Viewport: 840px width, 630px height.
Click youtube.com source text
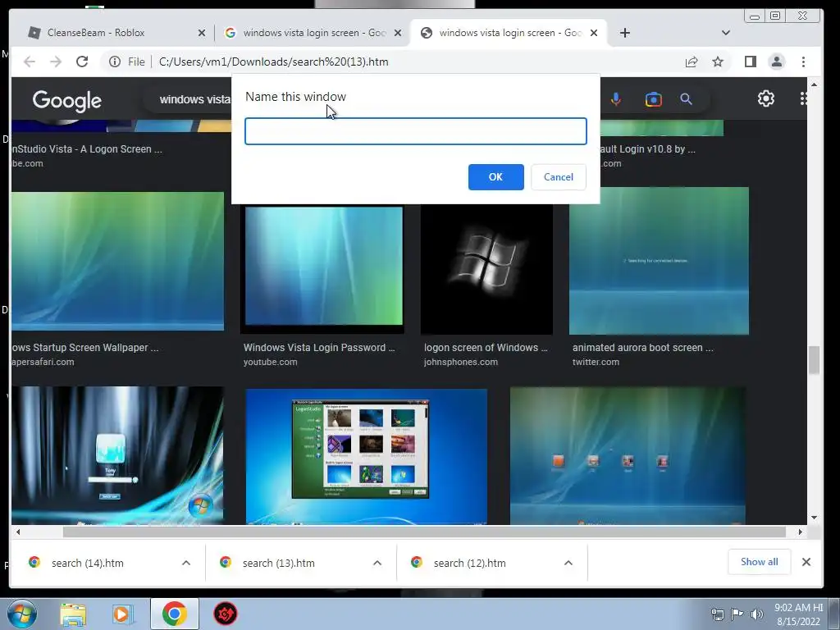270,362
